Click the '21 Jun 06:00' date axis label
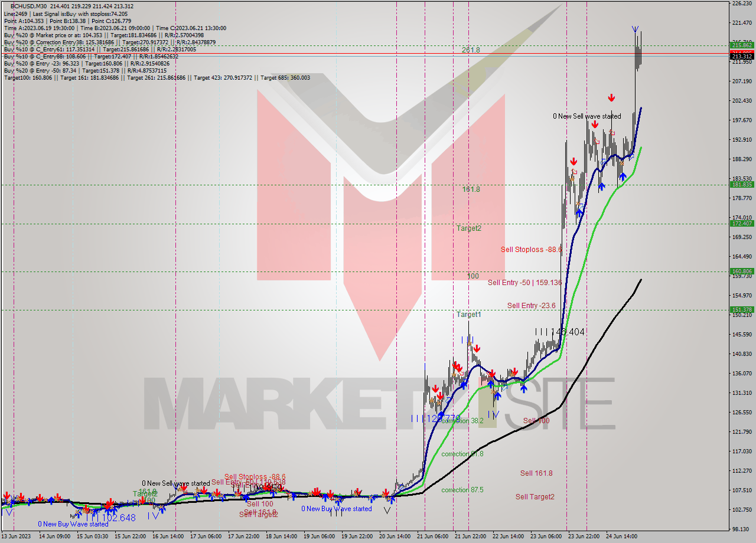 pyautogui.click(x=432, y=537)
